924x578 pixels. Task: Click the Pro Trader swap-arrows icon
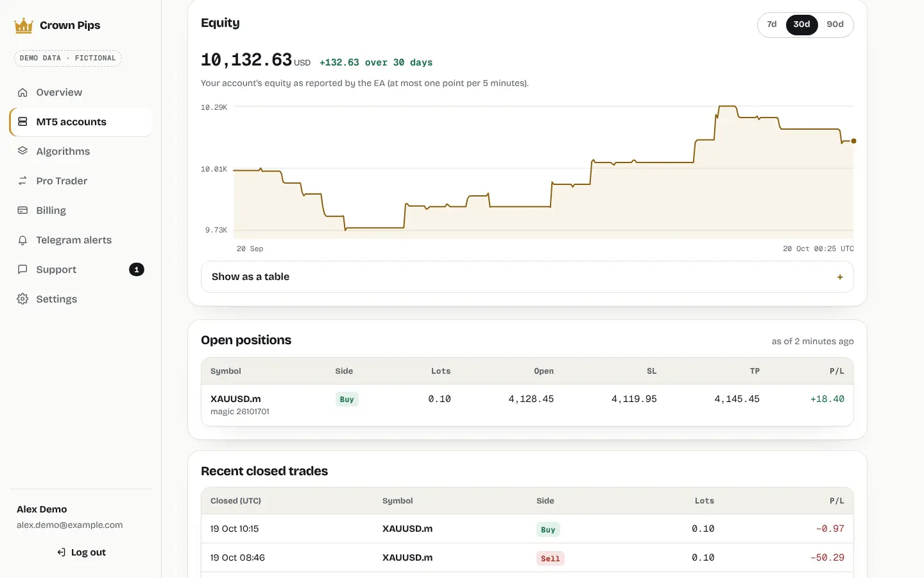[22, 181]
